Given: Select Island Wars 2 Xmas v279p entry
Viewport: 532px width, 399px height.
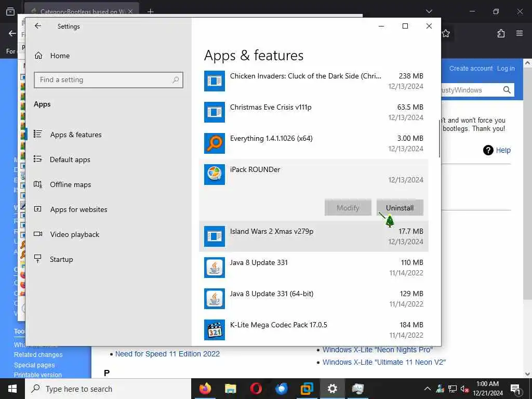Looking at the screenshot, I should (x=313, y=236).
